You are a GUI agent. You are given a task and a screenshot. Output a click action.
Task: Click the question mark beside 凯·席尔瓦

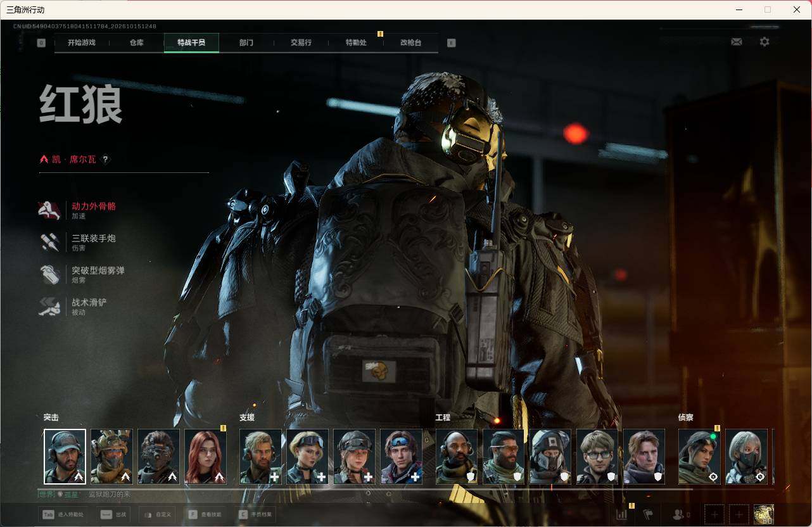point(106,160)
